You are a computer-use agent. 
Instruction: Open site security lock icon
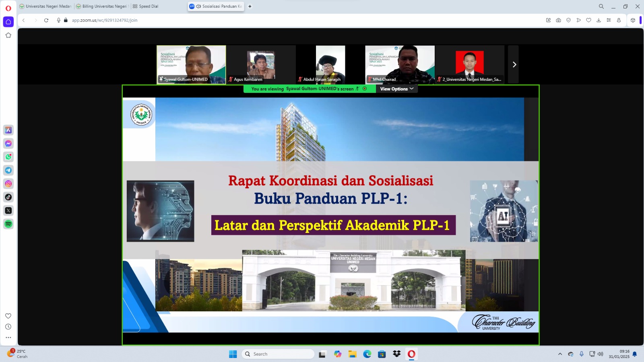66,20
